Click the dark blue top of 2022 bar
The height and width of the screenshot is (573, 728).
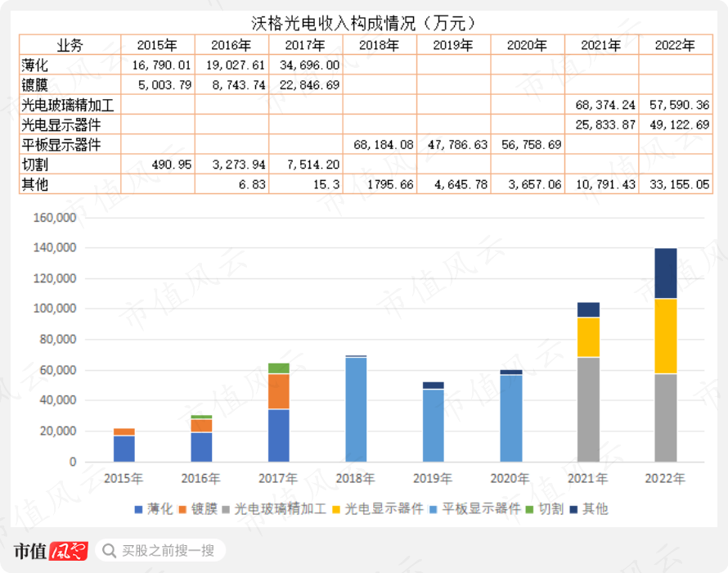coord(666,273)
